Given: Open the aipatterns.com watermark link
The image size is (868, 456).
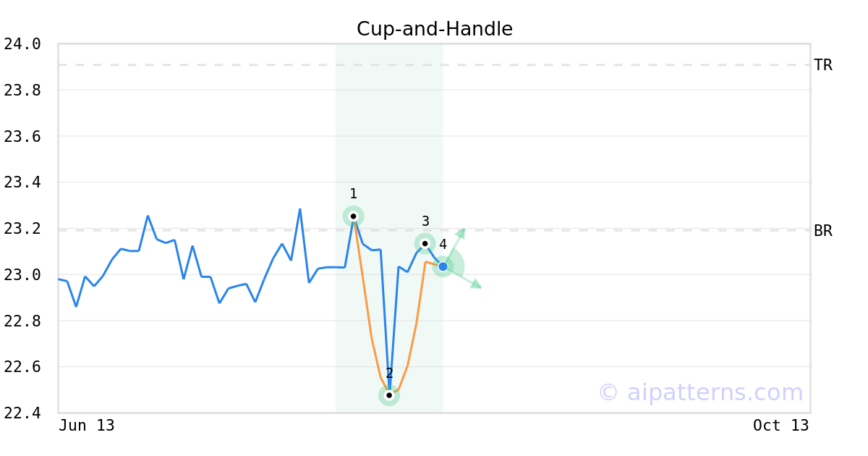Looking at the screenshot, I should [701, 392].
